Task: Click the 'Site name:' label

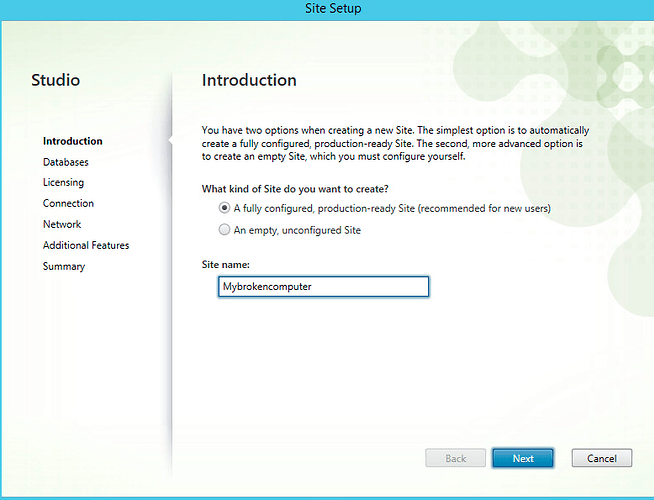Action: (228, 264)
